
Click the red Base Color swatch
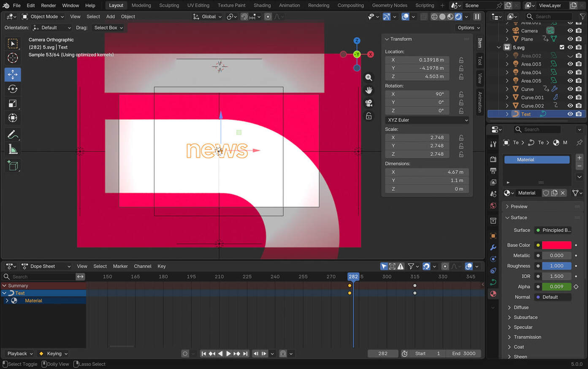(556, 245)
